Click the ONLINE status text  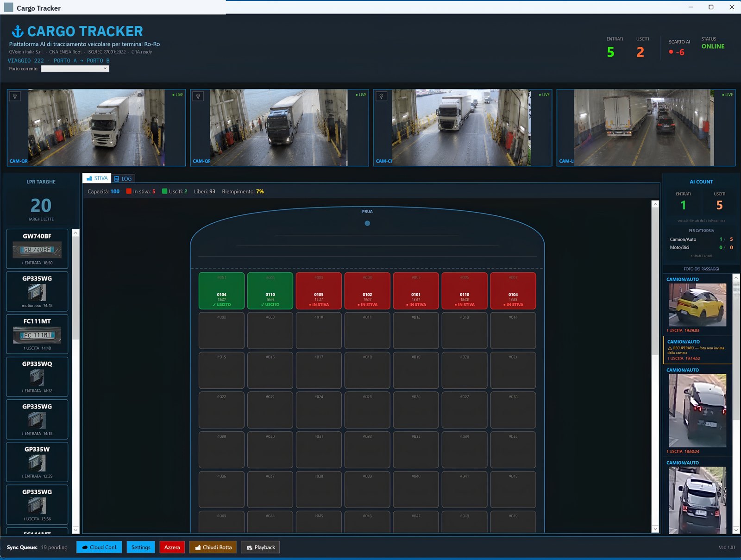(x=713, y=46)
